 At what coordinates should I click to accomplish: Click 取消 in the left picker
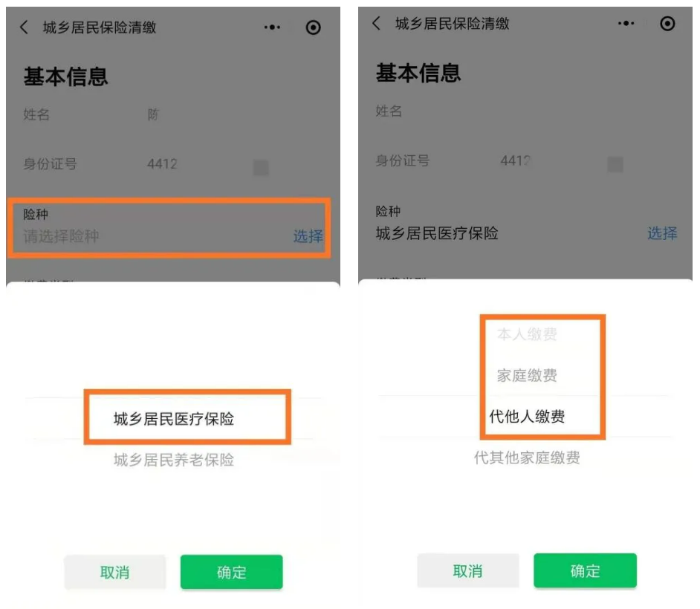tap(114, 572)
